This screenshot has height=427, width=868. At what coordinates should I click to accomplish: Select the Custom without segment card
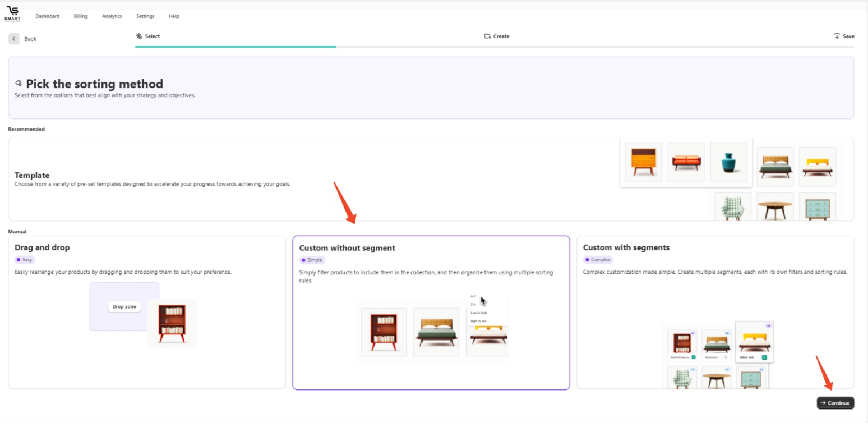click(x=431, y=312)
